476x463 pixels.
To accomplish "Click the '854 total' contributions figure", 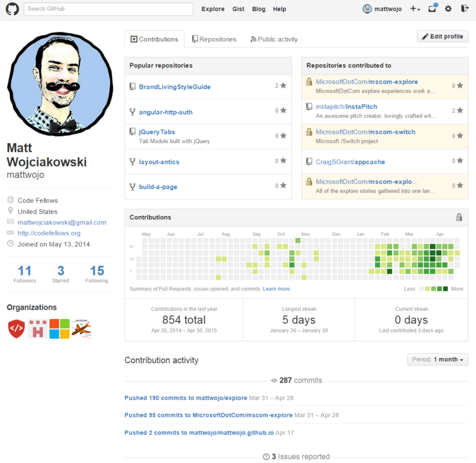I will [184, 320].
